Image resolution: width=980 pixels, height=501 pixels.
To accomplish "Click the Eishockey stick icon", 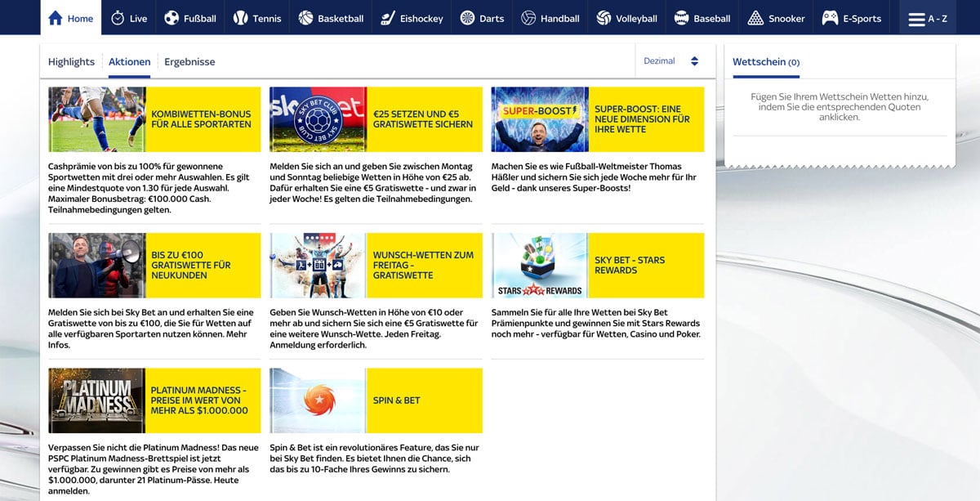I will coord(387,18).
